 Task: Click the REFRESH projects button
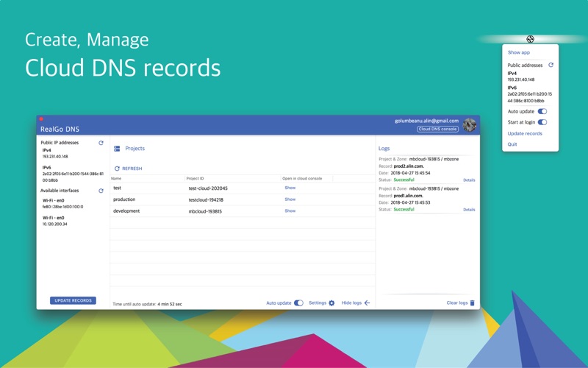[x=128, y=169]
